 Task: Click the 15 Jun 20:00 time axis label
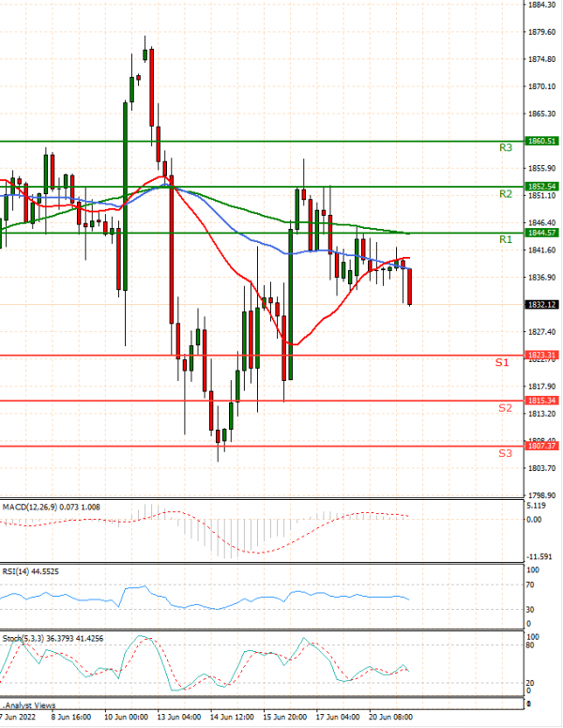284,718
